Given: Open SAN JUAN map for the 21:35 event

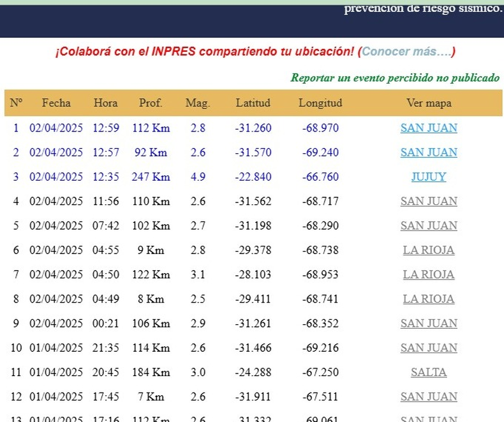Looking at the screenshot, I should (429, 348).
